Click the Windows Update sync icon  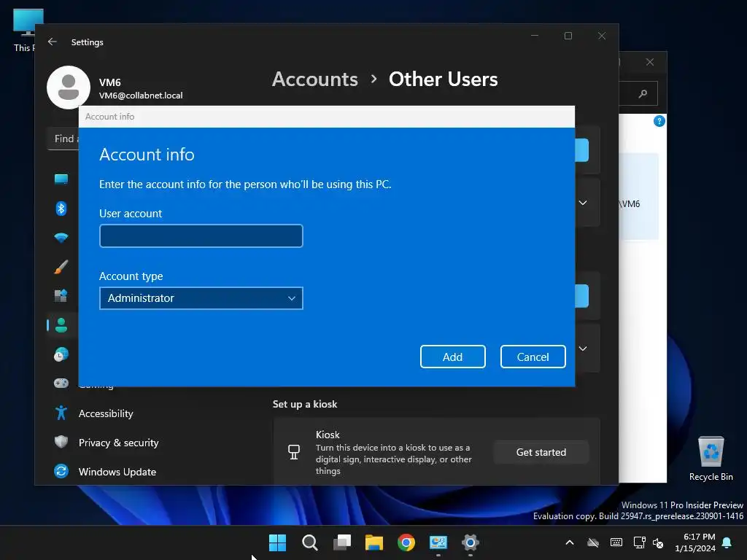point(61,472)
